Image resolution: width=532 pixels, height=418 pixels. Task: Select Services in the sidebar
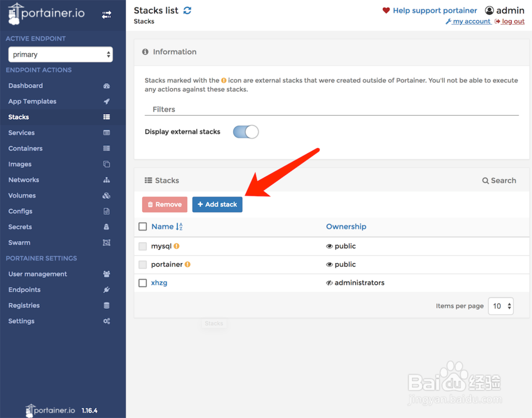coord(21,133)
